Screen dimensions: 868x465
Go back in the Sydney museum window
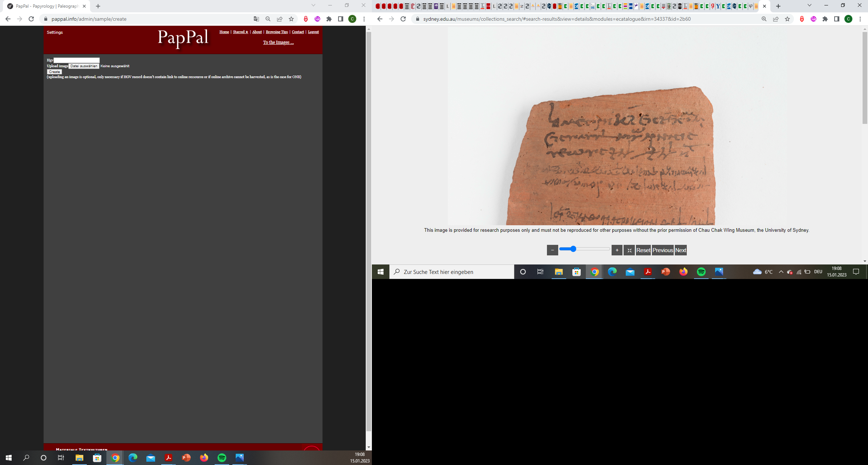point(380,19)
